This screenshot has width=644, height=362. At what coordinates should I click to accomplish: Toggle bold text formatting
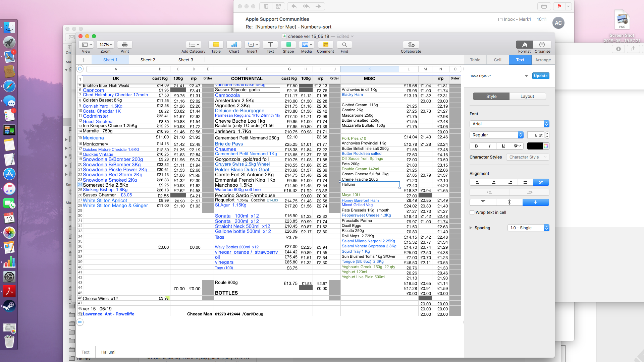point(476,146)
